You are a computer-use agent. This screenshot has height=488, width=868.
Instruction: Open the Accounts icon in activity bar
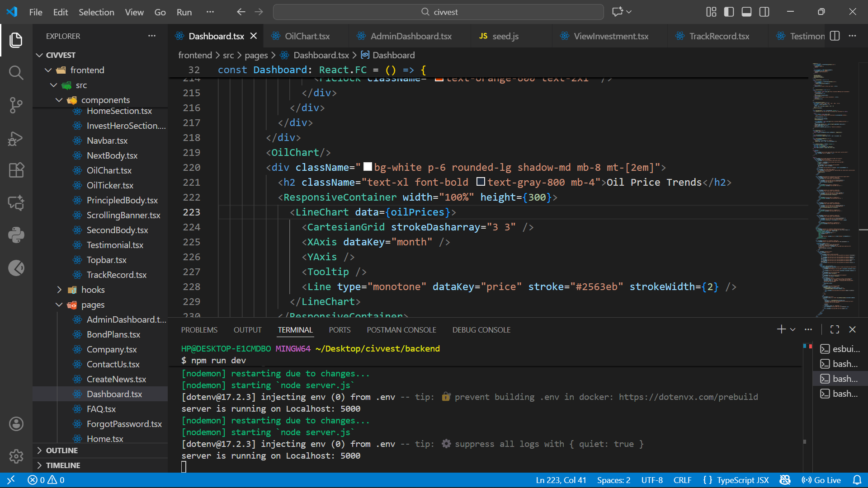[x=16, y=424]
